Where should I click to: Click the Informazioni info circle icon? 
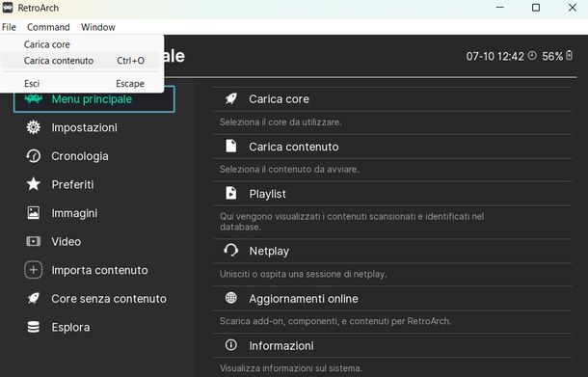(x=231, y=345)
